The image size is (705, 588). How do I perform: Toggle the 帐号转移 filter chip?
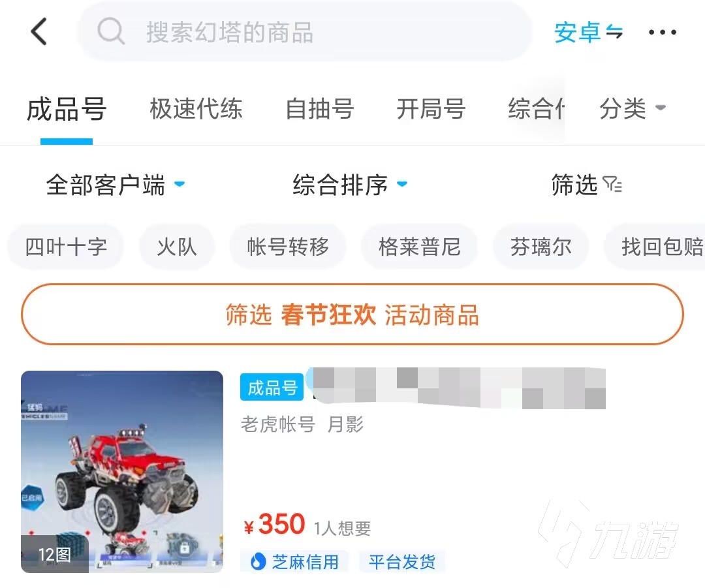288,247
